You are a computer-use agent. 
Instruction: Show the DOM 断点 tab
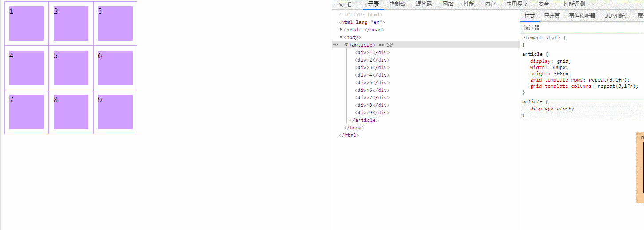[x=617, y=16]
